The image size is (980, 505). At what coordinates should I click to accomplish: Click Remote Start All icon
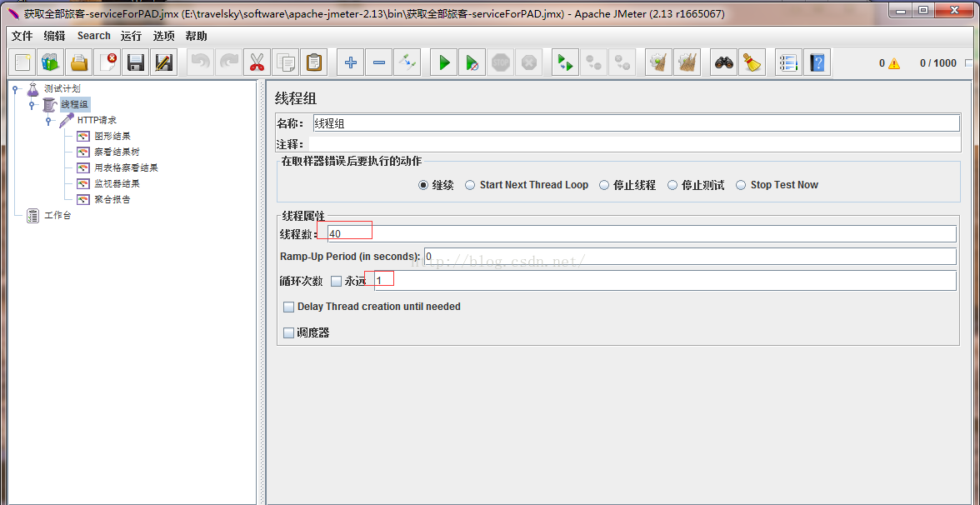[x=566, y=62]
